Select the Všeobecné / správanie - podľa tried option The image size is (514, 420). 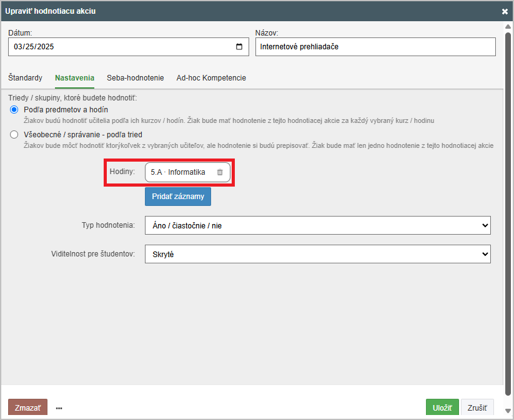click(x=14, y=134)
